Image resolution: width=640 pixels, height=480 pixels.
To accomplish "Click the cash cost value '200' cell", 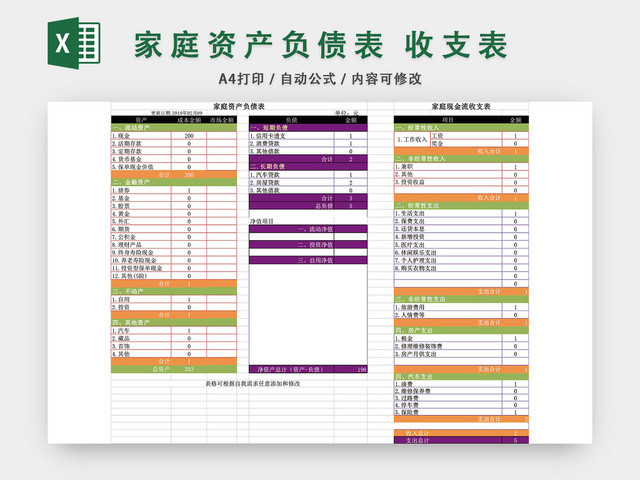I will [x=189, y=136].
